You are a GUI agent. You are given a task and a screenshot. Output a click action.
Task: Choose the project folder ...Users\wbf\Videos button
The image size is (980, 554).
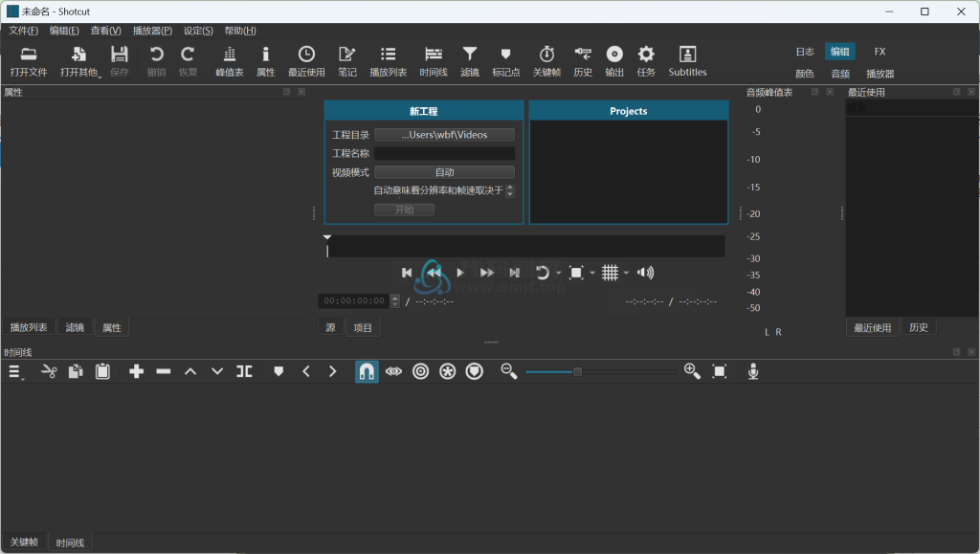(444, 134)
